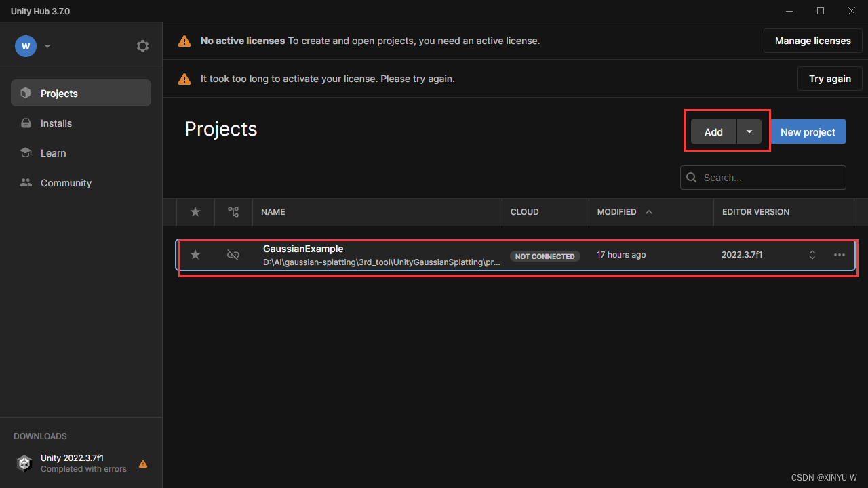This screenshot has width=868, height=488.
Task: Sort by MODIFIED column header
Action: click(x=616, y=212)
